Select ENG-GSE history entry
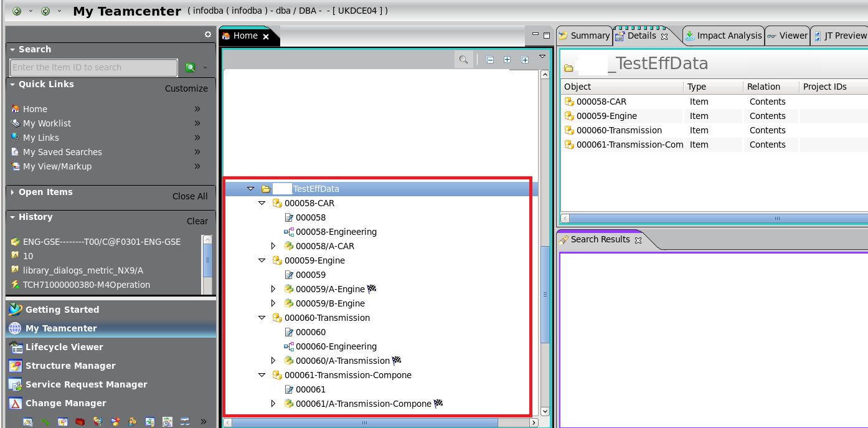The width and height of the screenshot is (868, 428). coord(102,242)
